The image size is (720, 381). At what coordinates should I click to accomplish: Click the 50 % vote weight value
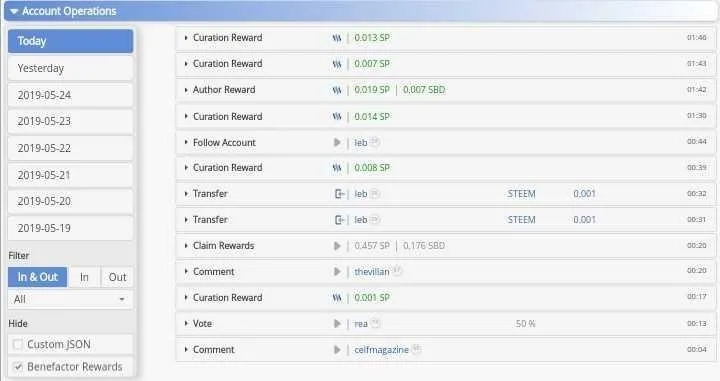[x=525, y=324]
